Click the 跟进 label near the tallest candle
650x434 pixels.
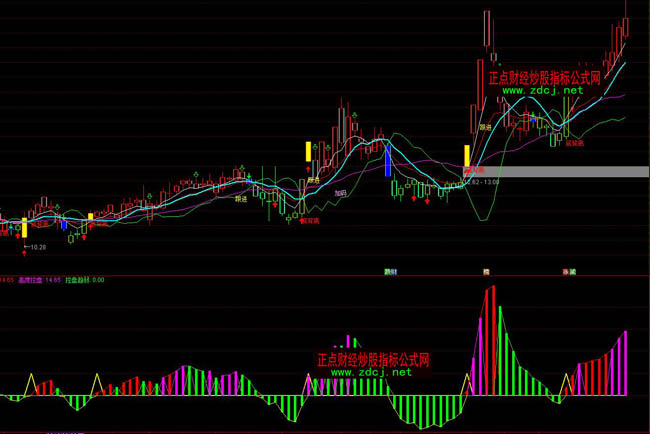(x=485, y=128)
